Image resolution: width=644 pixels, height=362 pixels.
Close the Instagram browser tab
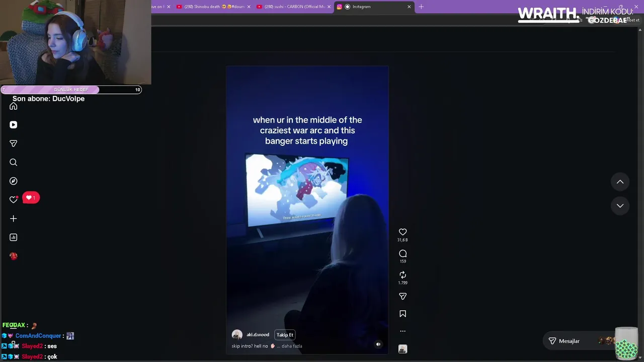(x=409, y=7)
